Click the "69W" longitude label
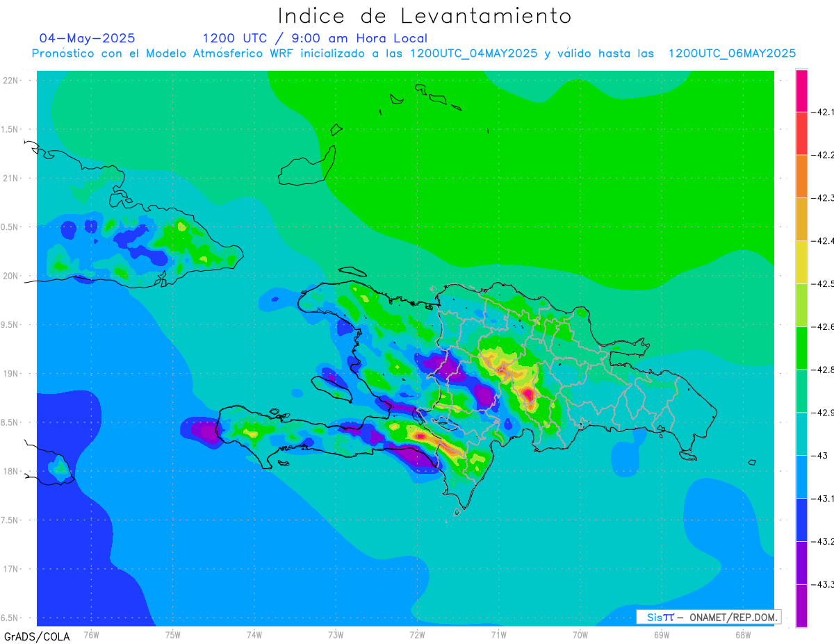834x644 pixels. point(661,635)
